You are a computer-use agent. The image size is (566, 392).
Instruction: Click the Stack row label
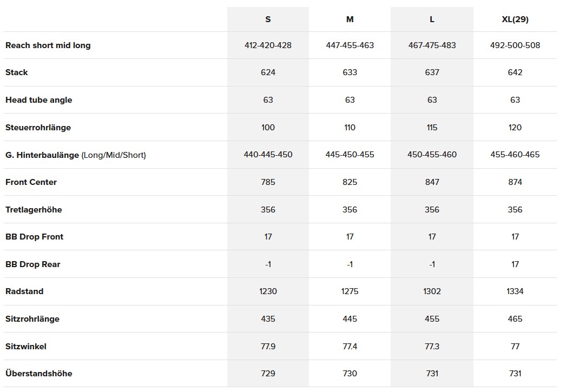pyautogui.click(x=17, y=72)
